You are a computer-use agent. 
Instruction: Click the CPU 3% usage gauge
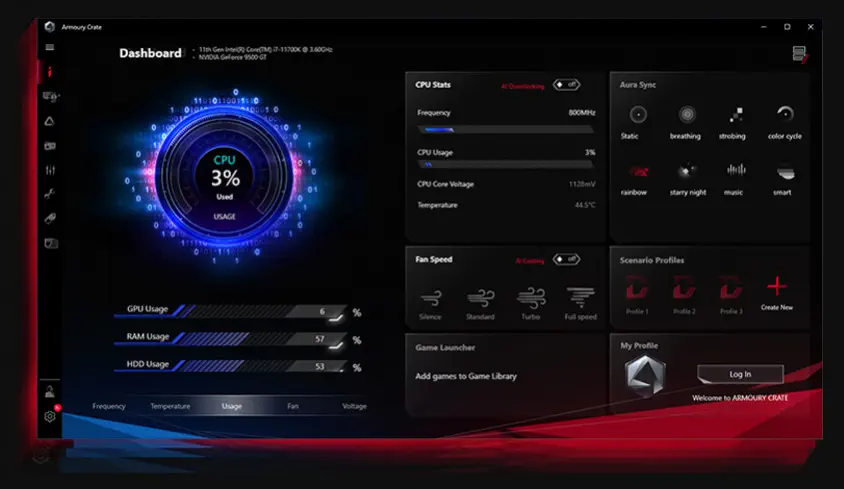tap(224, 178)
